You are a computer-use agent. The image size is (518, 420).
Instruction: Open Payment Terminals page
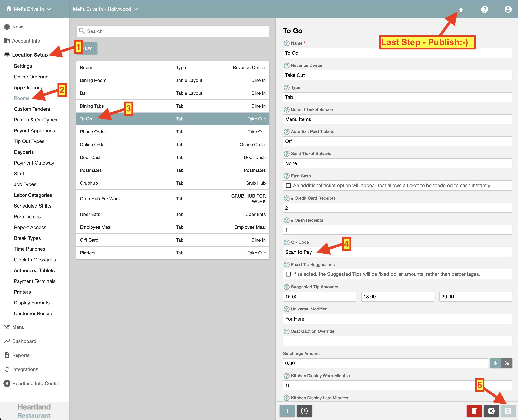click(35, 281)
